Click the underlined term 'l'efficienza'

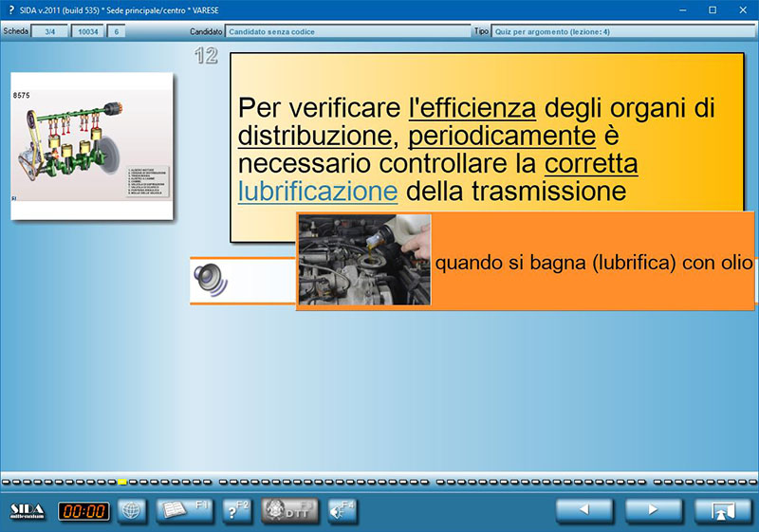pos(472,107)
